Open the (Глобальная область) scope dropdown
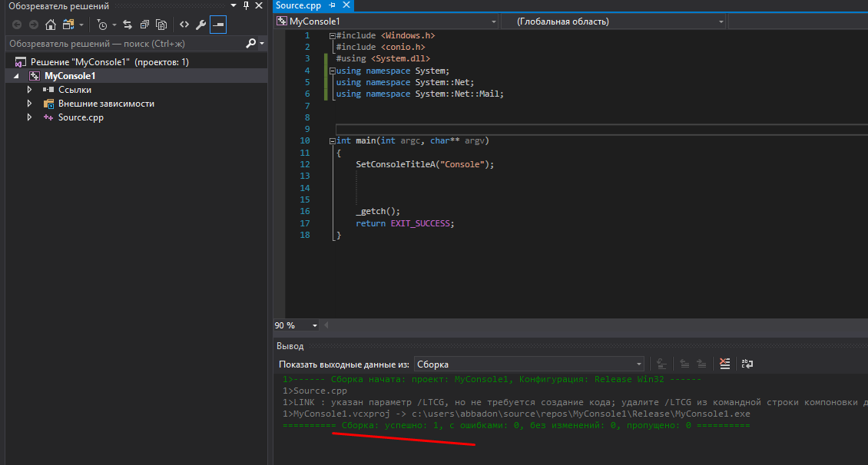This screenshot has width=868, height=465. click(613, 21)
